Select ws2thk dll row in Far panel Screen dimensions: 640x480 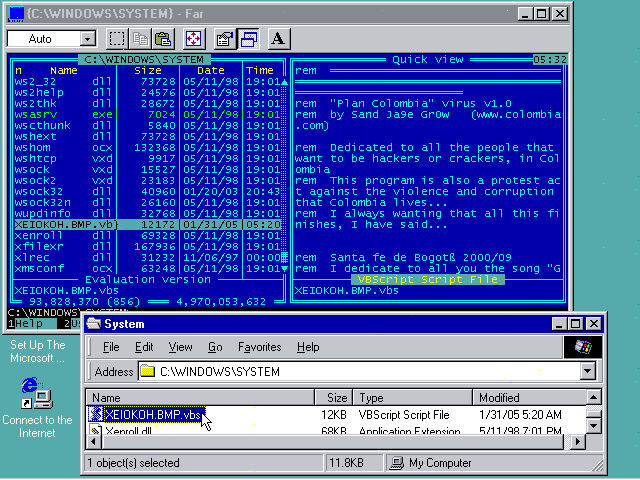pos(147,104)
